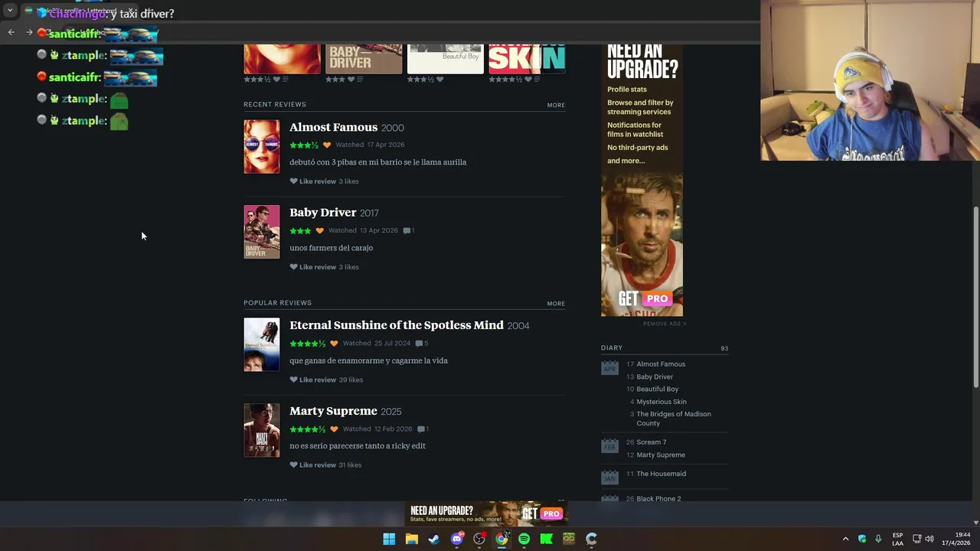Like the Almost Famous review heart icon

tap(293, 181)
